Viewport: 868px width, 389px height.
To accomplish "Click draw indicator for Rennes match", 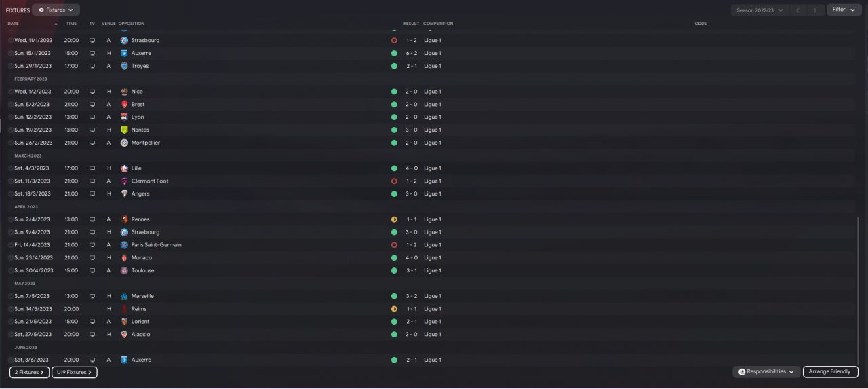I will 394,219.
